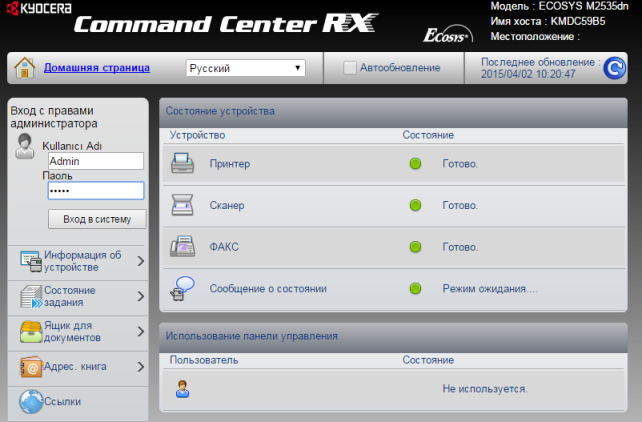This screenshot has width=642, height=422.
Task: Expand the Состояние задания menu
Action: (78, 296)
